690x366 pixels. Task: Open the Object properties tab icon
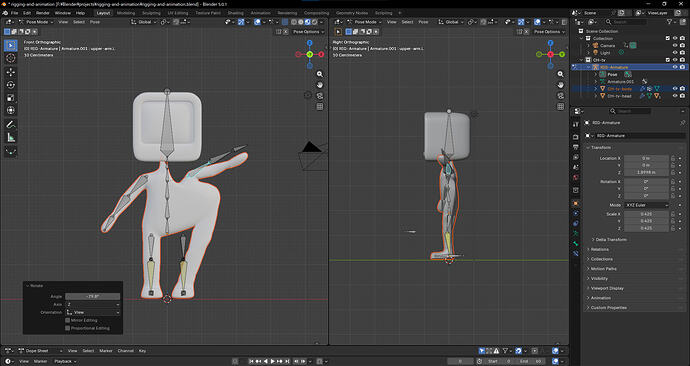(576, 203)
